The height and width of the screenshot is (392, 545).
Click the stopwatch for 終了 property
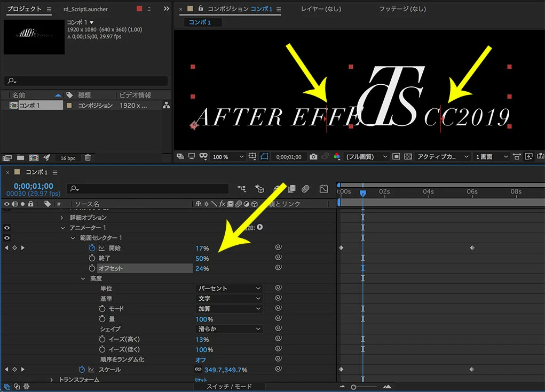(x=92, y=258)
